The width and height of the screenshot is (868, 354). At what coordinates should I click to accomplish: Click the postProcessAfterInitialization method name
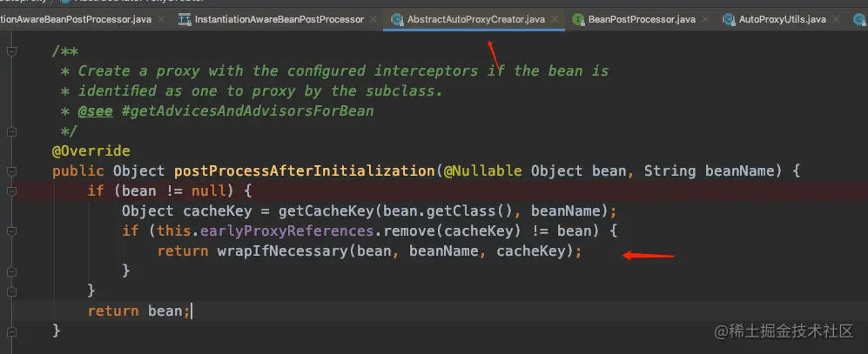[x=304, y=171]
